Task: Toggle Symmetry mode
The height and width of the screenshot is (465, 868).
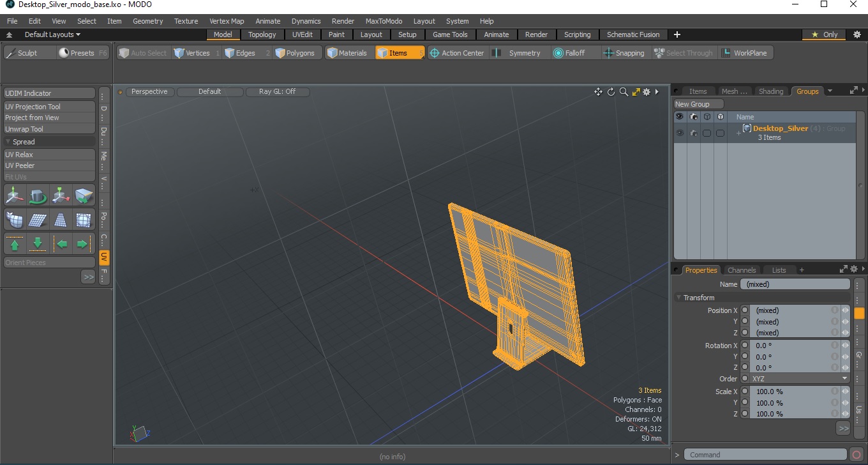Action: click(517, 53)
